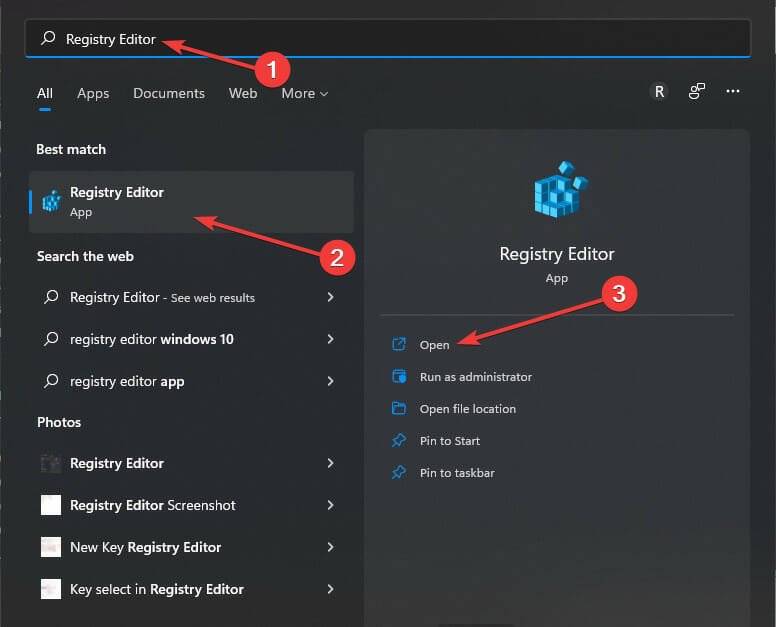Switch to the Apps tab
The width and height of the screenshot is (776, 627).
tap(93, 94)
